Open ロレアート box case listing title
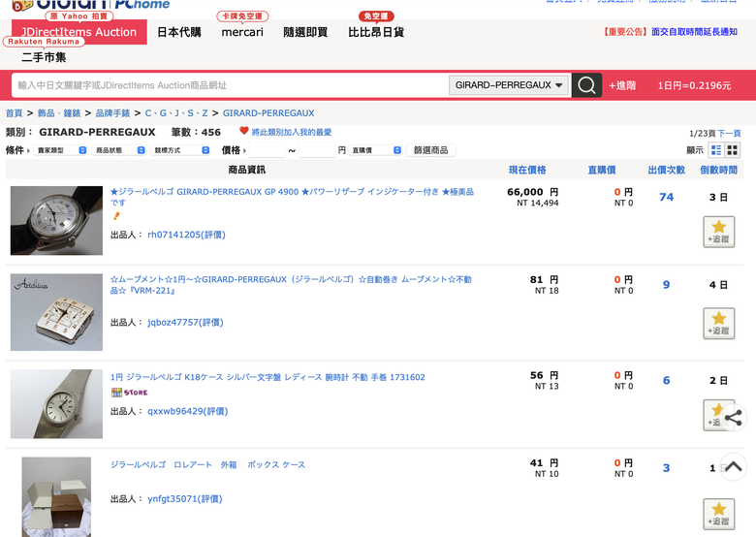The height and width of the screenshot is (537, 756). pos(207,464)
